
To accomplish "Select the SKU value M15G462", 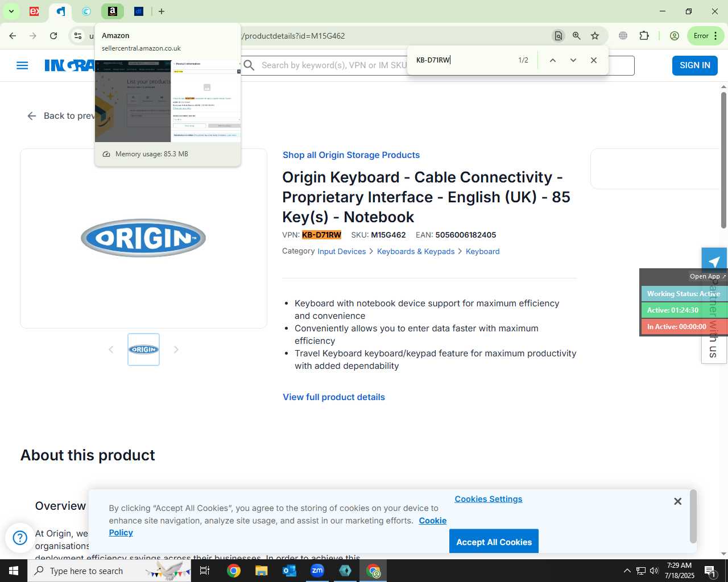I will click(388, 235).
